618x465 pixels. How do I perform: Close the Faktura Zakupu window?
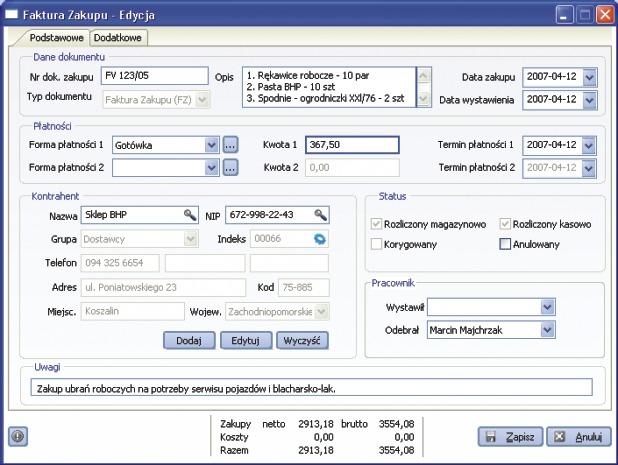point(605,15)
